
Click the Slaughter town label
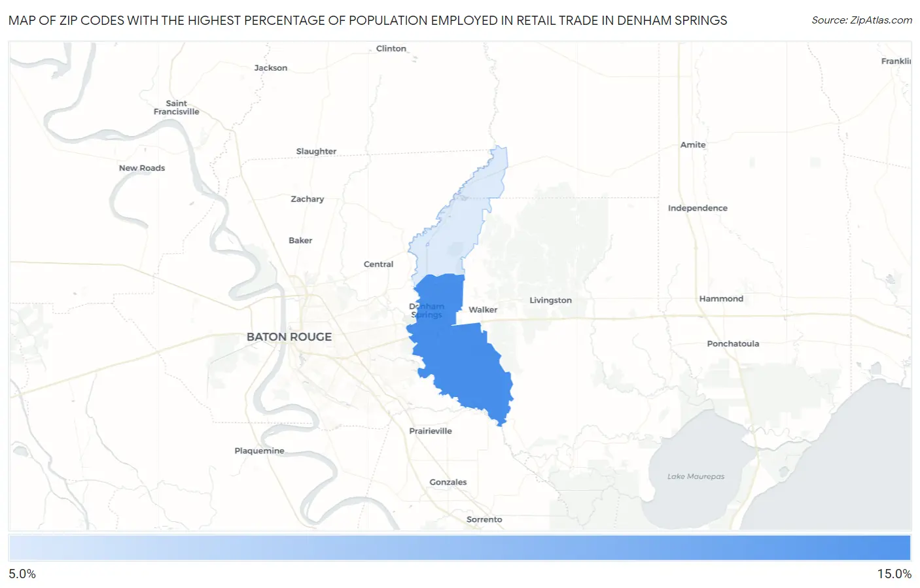click(316, 152)
